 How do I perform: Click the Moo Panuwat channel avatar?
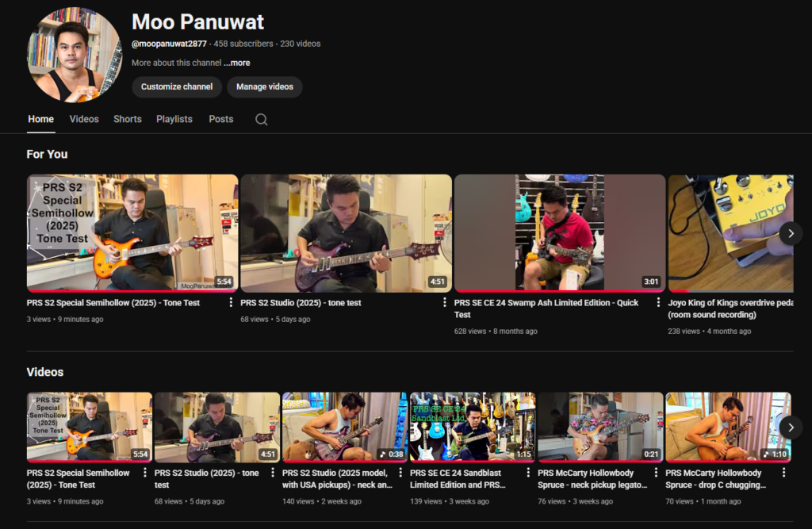coord(75,55)
